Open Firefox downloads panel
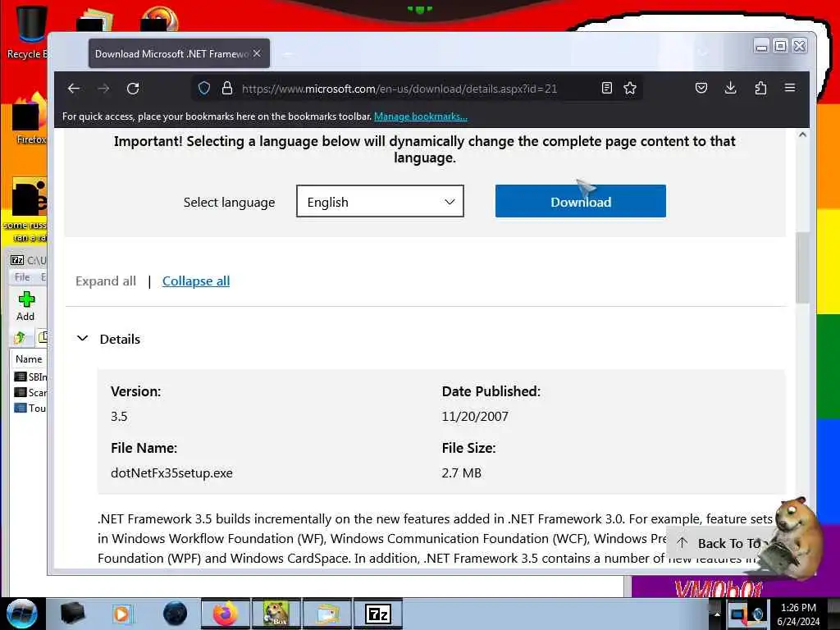Image resolution: width=840 pixels, height=630 pixels. click(x=730, y=88)
